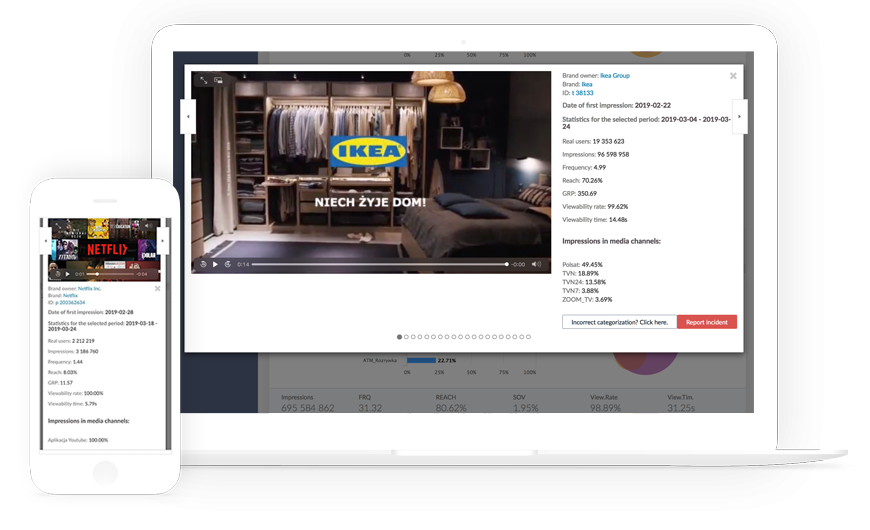Select TVN24: 13.58% channel row
This screenshot has width=870, height=530.
pyautogui.click(x=584, y=282)
